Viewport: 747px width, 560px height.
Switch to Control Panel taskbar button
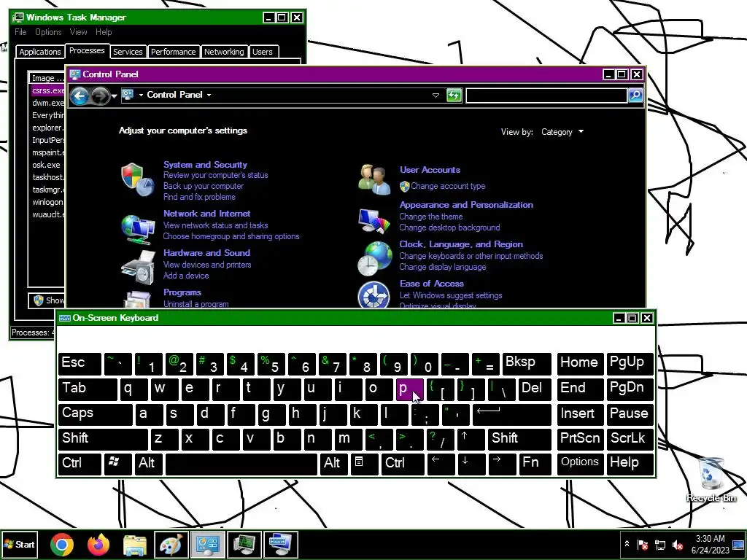coord(208,544)
